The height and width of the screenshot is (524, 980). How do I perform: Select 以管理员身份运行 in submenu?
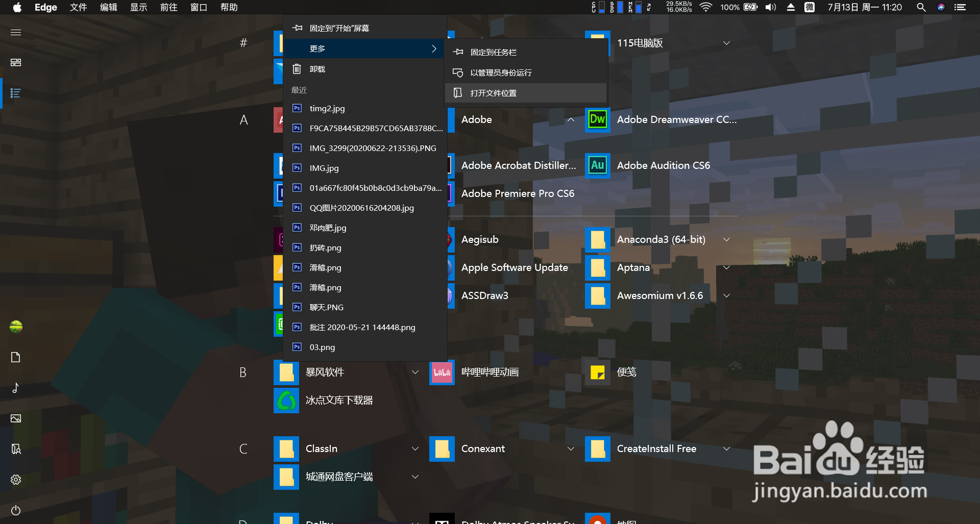[x=526, y=72]
